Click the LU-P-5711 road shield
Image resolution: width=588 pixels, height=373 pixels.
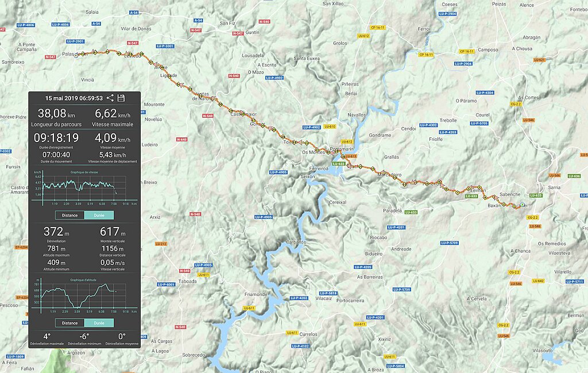[575, 282]
